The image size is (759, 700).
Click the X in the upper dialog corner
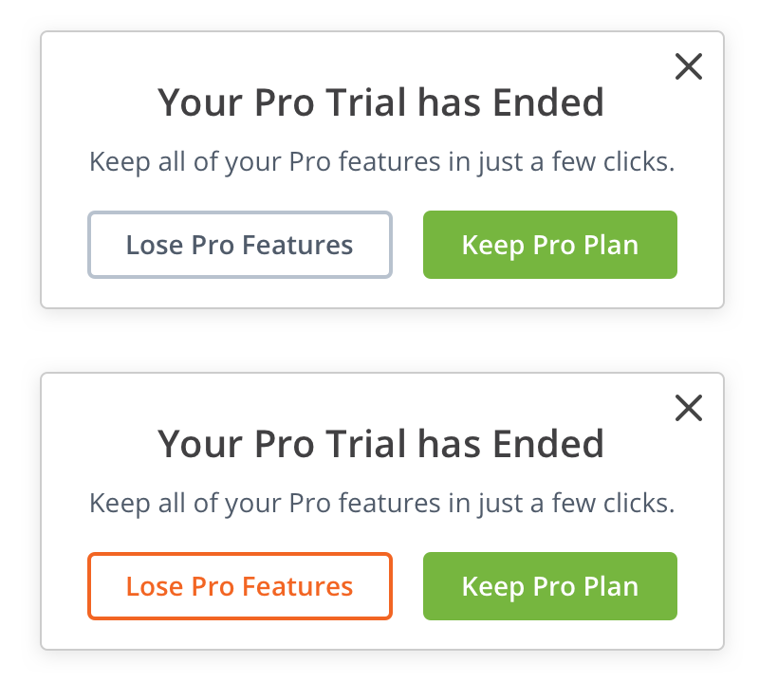(x=689, y=66)
